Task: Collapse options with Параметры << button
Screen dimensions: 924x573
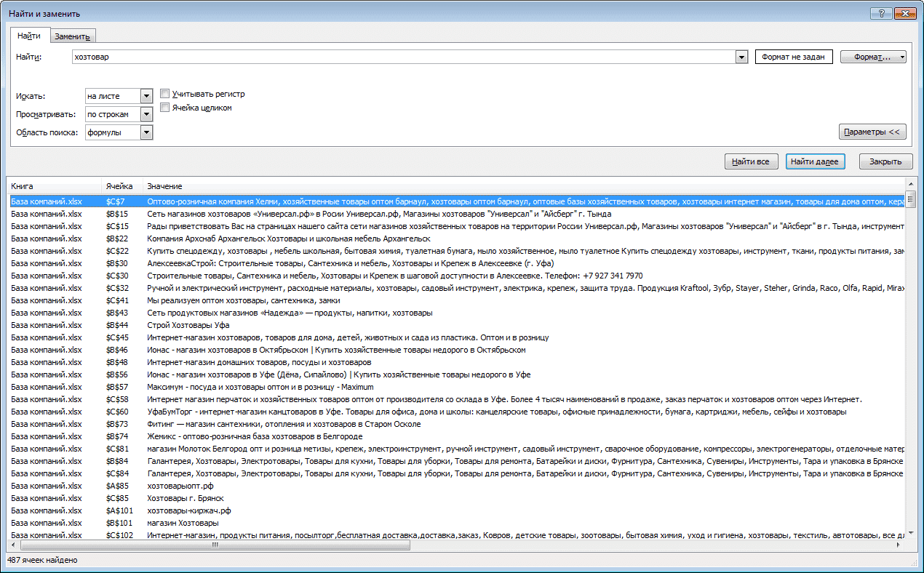Action: click(x=872, y=132)
